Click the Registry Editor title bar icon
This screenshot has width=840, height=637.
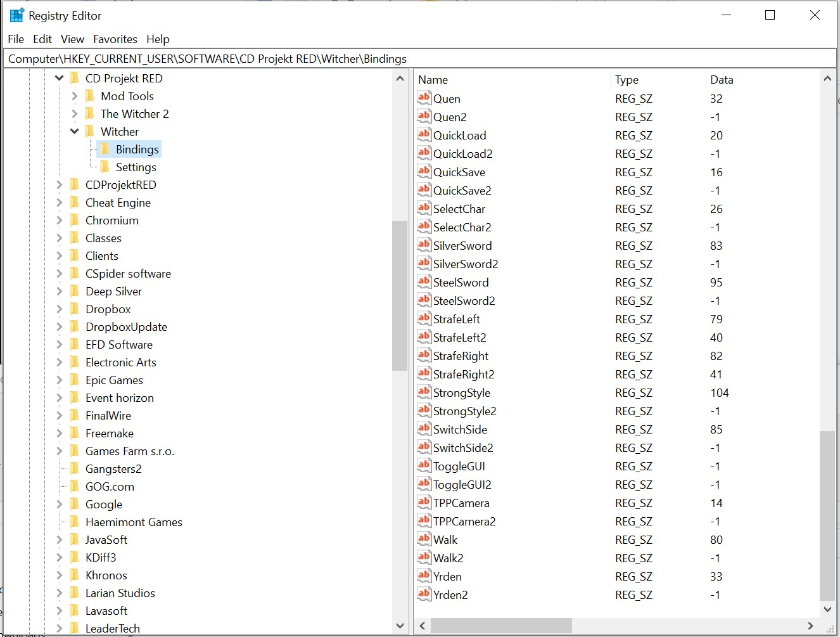pos(17,15)
